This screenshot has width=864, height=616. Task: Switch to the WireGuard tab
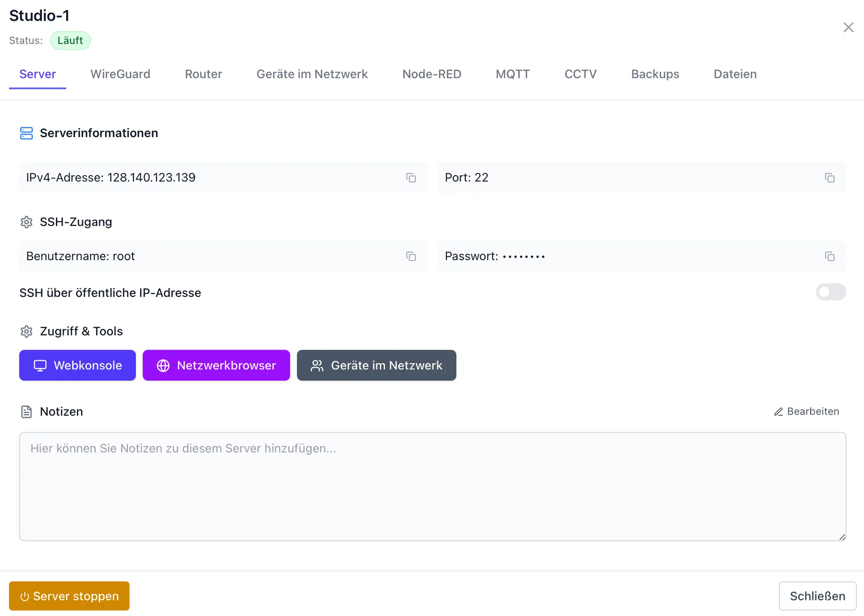tap(120, 74)
